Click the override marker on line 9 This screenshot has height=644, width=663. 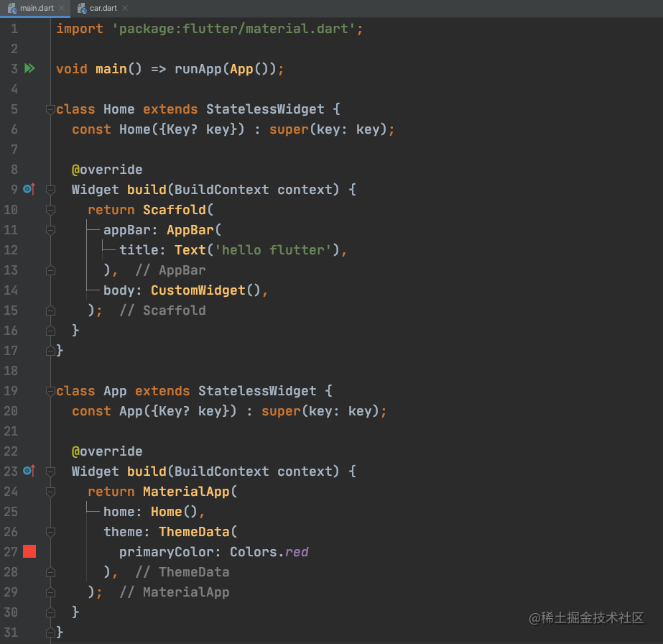[29, 189]
